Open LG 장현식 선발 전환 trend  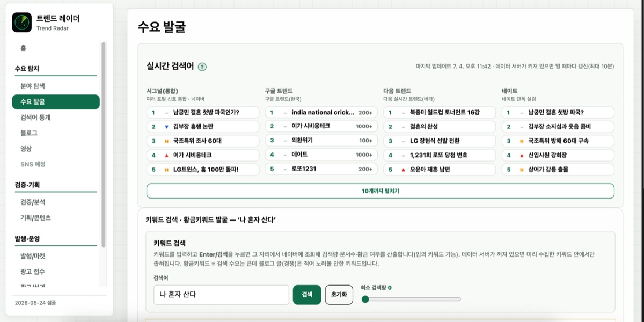tap(440, 141)
